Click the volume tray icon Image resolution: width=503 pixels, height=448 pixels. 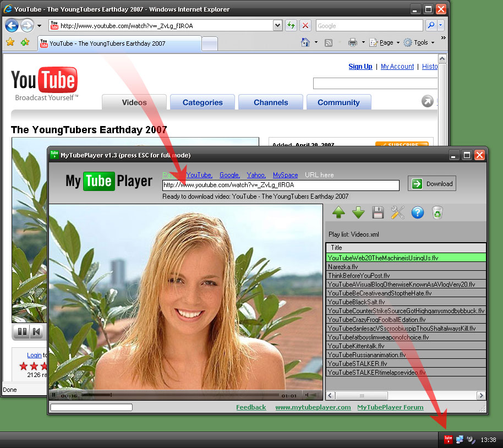point(471,439)
